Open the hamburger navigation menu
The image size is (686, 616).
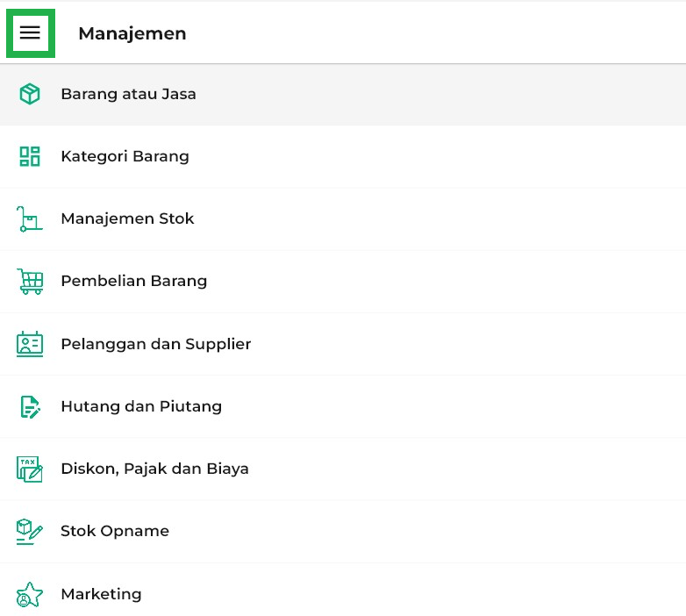(x=31, y=33)
